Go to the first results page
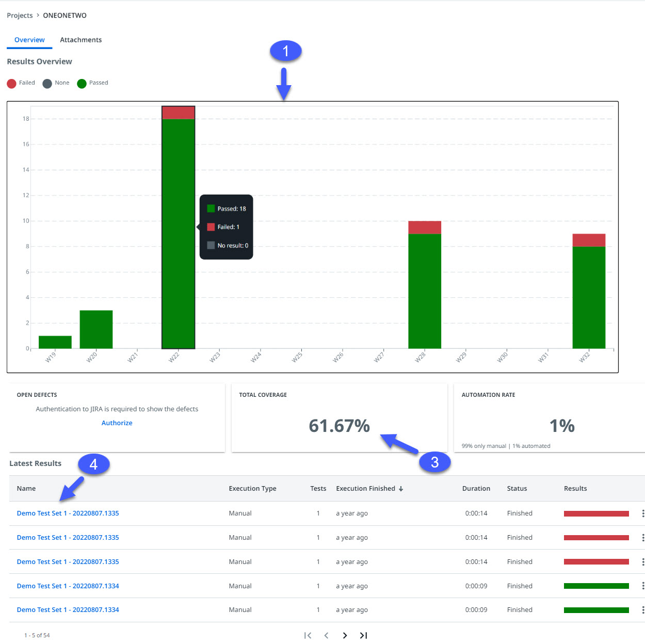Viewport: 645px width, 644px height. 308,635
